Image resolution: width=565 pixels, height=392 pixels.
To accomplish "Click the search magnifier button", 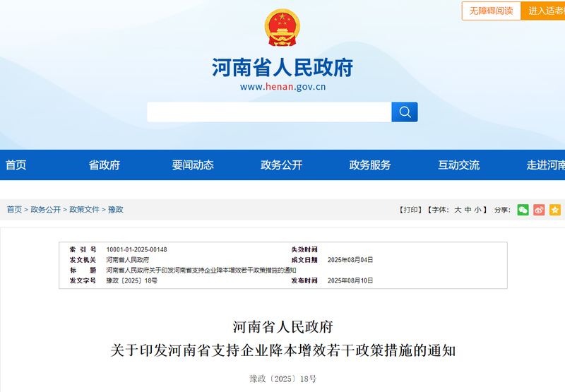I will click(x=405, y=112).
